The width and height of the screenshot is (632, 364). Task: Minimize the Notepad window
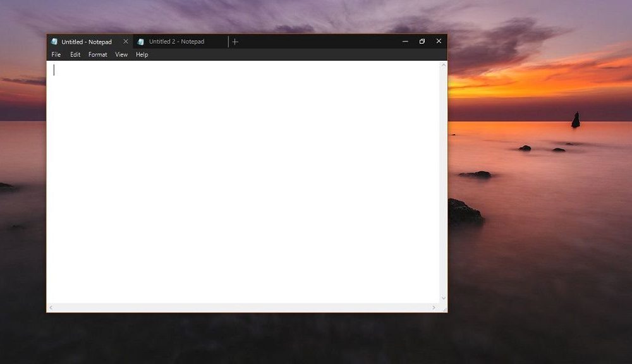coord(405,42)
